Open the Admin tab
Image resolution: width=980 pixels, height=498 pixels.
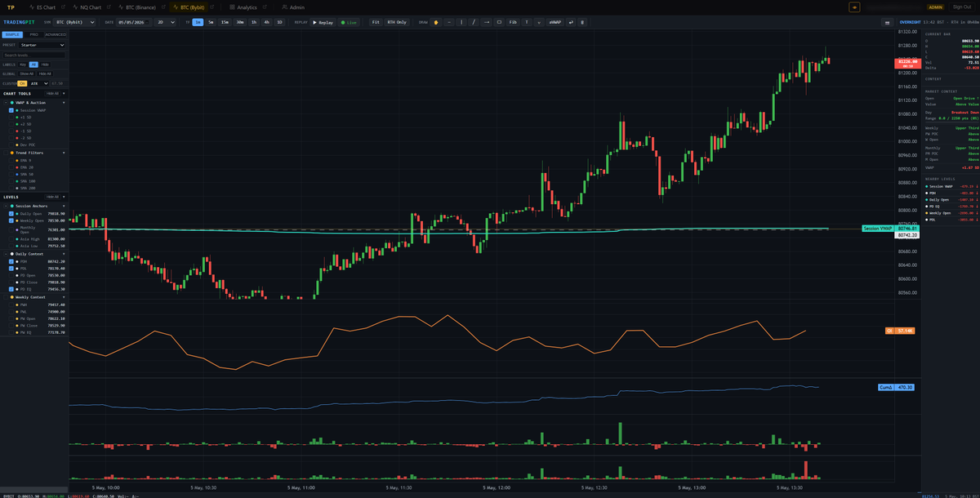tap(293, 7)
